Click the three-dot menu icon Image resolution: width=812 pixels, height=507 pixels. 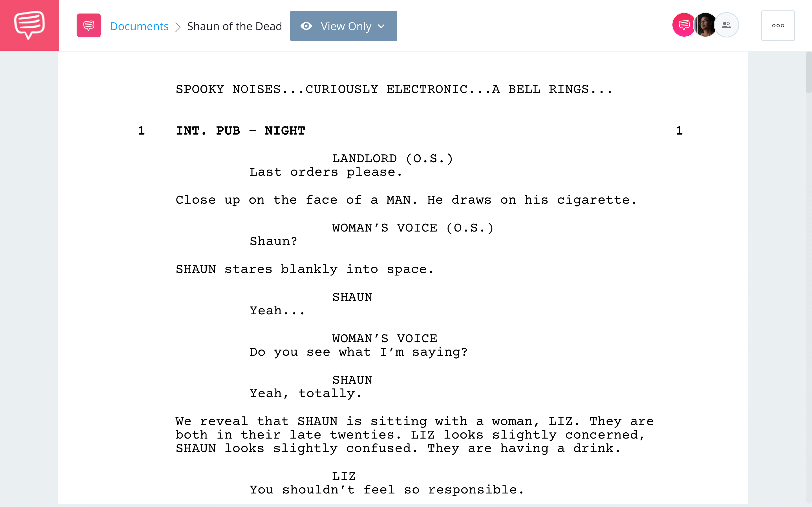point(778,26)
